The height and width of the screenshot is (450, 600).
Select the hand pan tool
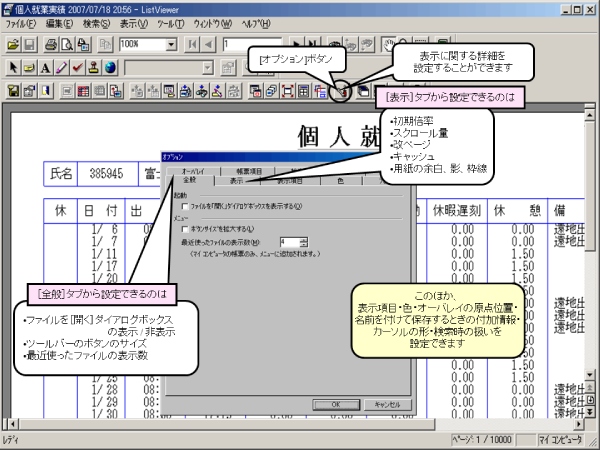click(389, 45)
